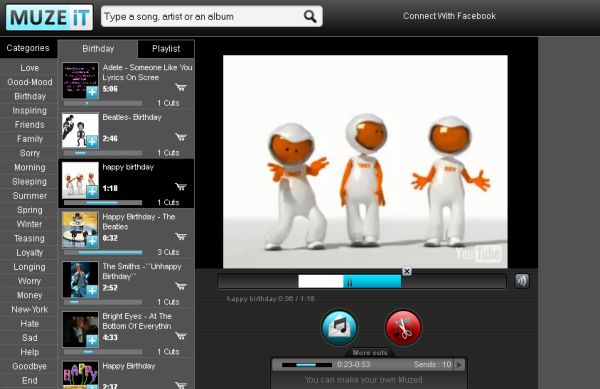Click the 0:23-0:53 cut mini progress bar
Image resolution: width=600 pixels, height=389 pixels.
(307, 365)
